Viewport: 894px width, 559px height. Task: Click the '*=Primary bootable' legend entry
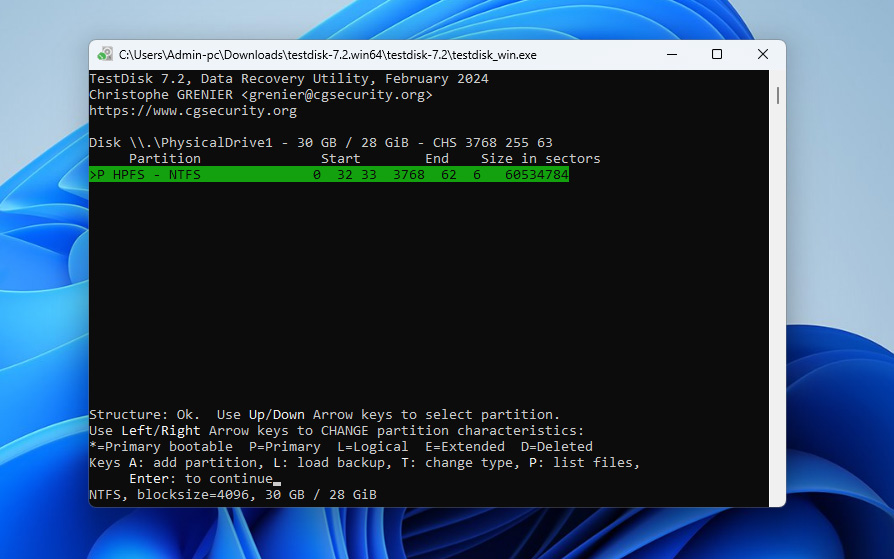(161, 447)
